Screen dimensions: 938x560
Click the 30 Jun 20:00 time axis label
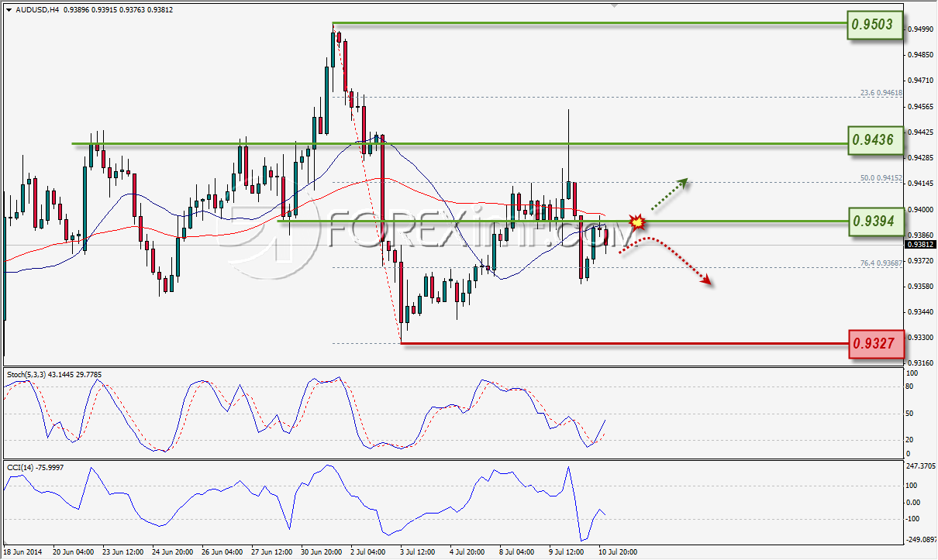pos(321,552)
